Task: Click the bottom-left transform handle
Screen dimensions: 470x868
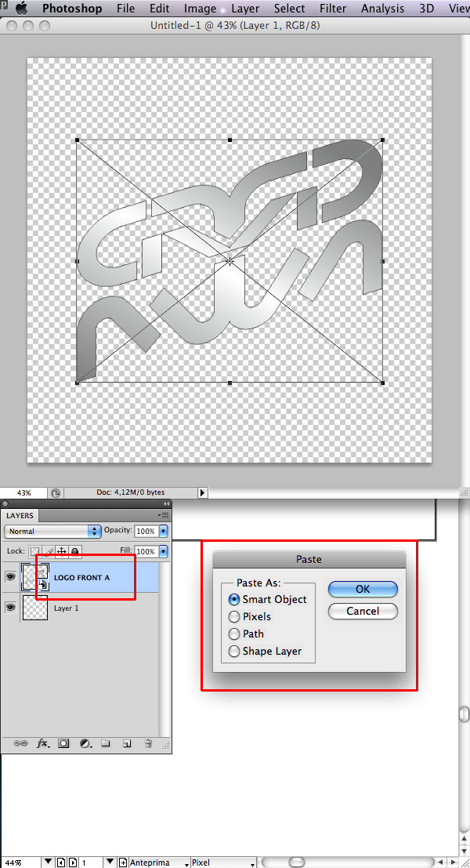Action: [x=77, y=382]
